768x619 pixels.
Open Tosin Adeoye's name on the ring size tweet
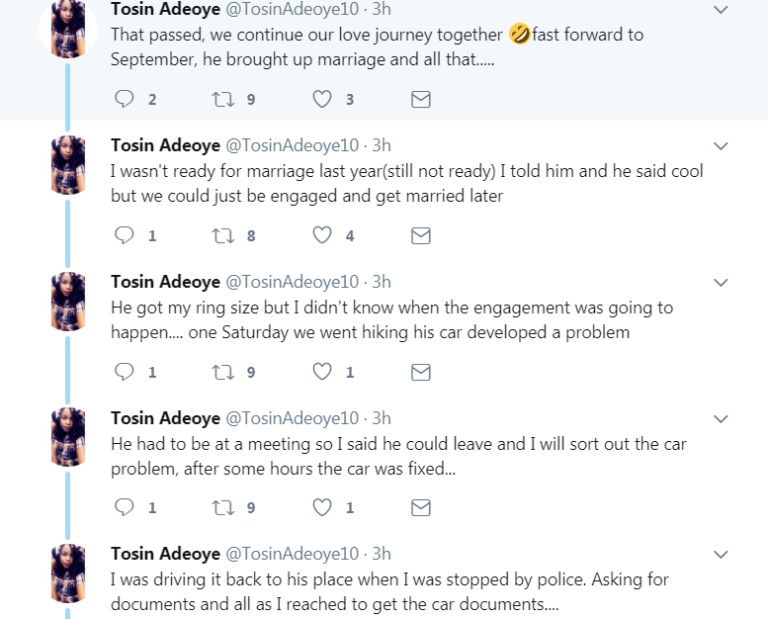click(x=166, y=282)
